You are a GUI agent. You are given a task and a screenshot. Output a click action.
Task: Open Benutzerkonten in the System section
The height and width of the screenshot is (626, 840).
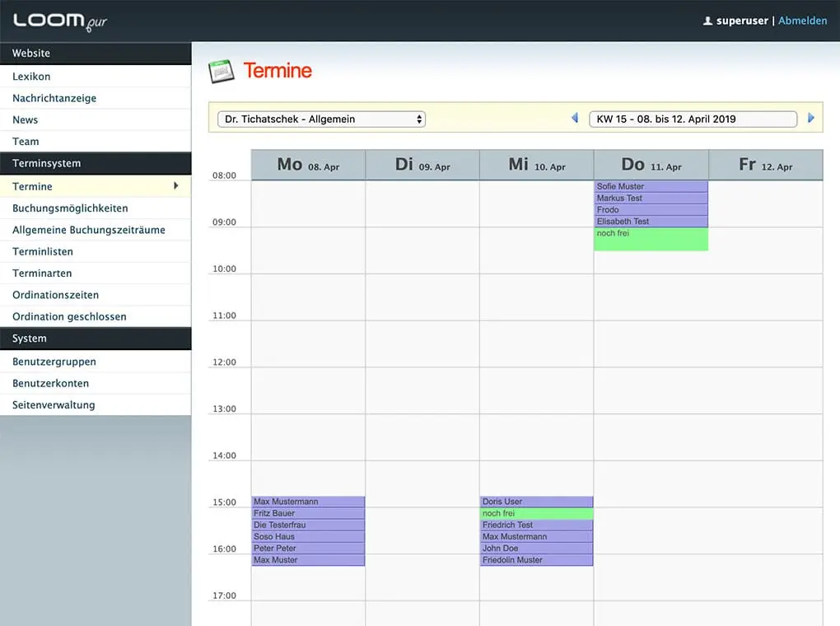[x=50, y=383]
